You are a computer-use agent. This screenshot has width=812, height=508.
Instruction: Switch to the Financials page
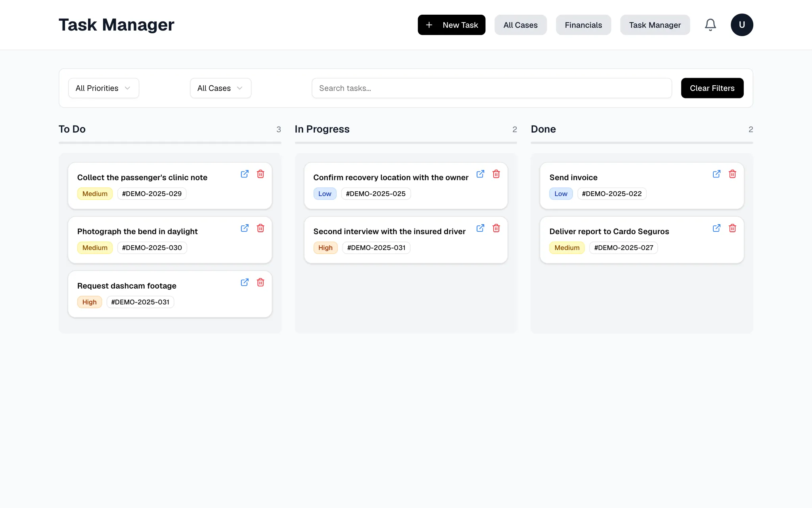pos(583,25)
